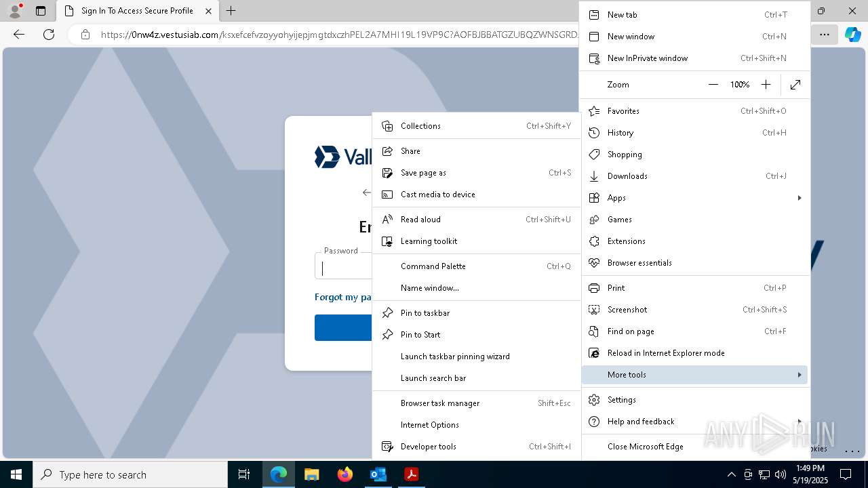Open Extensions from Edge menu
The width and height of the screenshot is (868, 488).
pyautogui.click(x=695, y=241)
